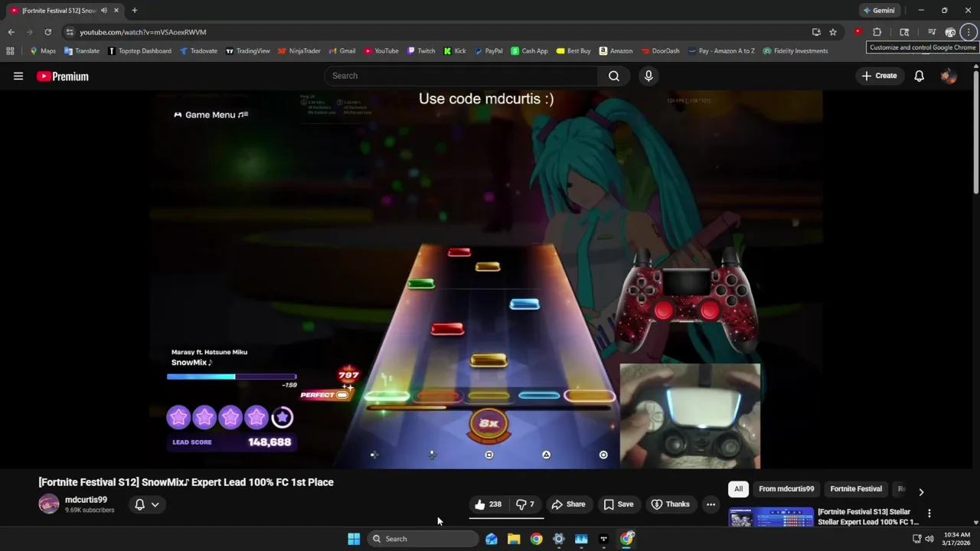Open three-dot menu for Stellar Stellar video
Screen dimensions: 980x551
tap(929, 514)
